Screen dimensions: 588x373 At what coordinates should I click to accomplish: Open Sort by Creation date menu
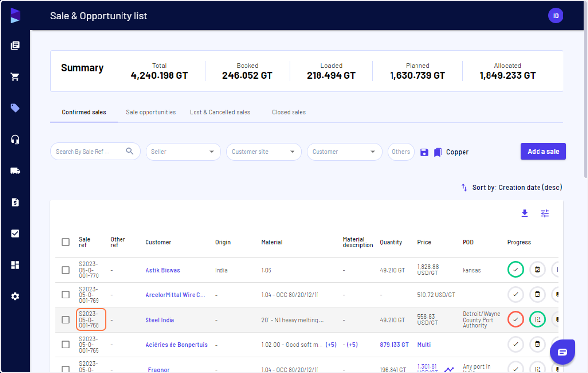click(517, 187)
